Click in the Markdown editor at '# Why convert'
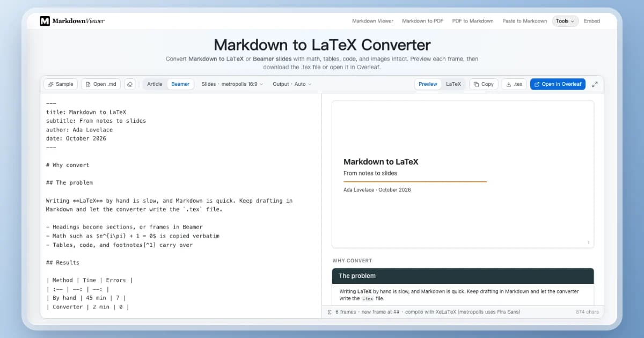The height and width of the screenshot is (338, 644). pyautogui.click(x=68, y=165)
